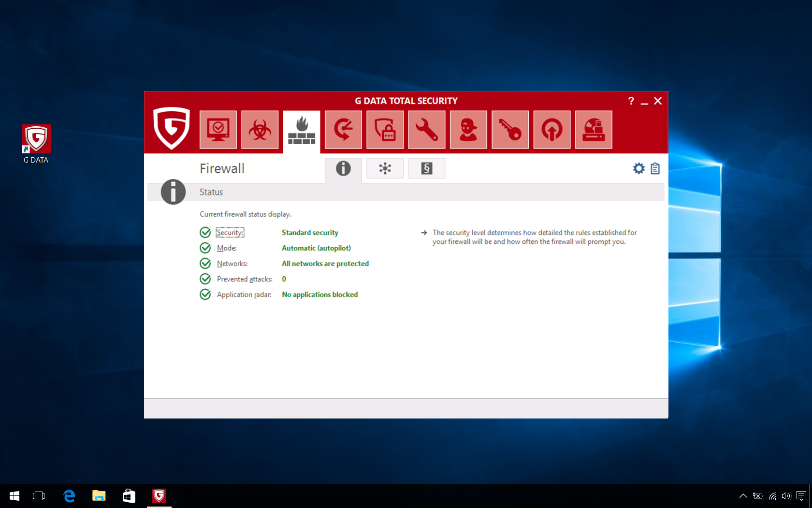Open the Encryption key module
This screenshot has width=812, height=508.
coord(510,130)
